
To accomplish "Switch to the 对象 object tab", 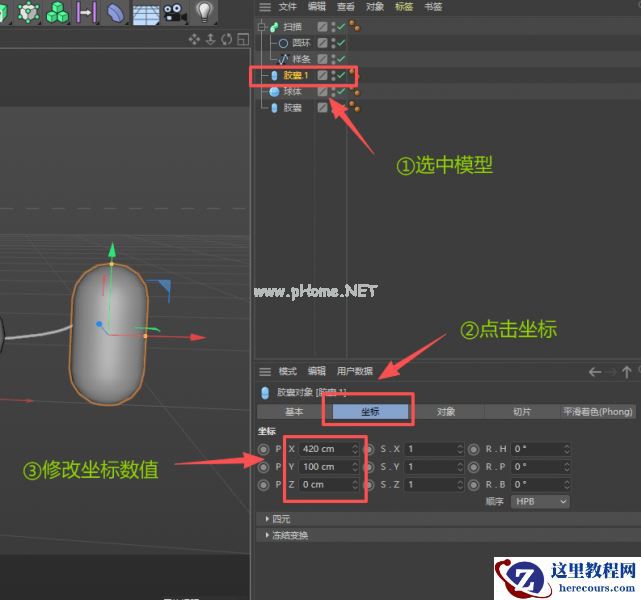I will click(x=446, y=412).
